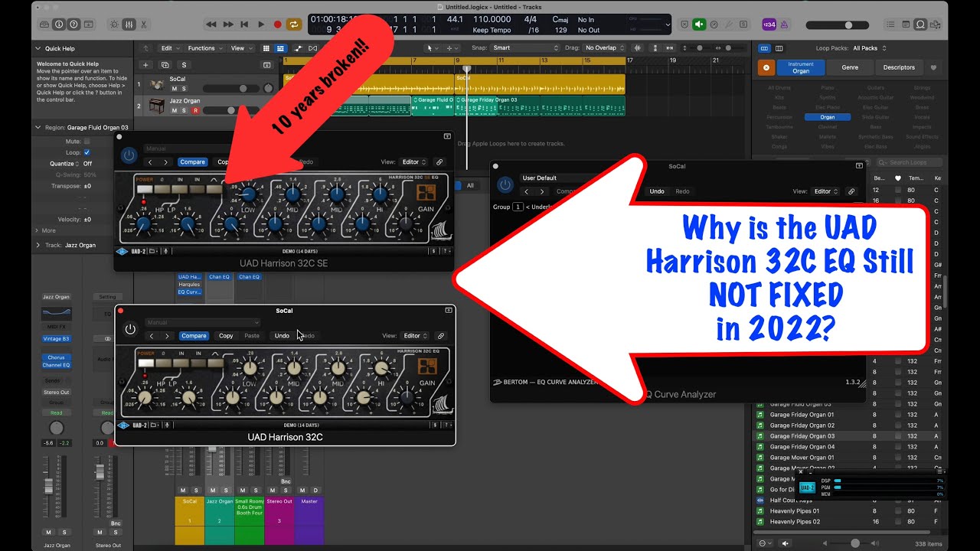The image size is (980, 551).
Task: Click Undo in the EQ Curve Analyzer window
Action: pos(657,191)
